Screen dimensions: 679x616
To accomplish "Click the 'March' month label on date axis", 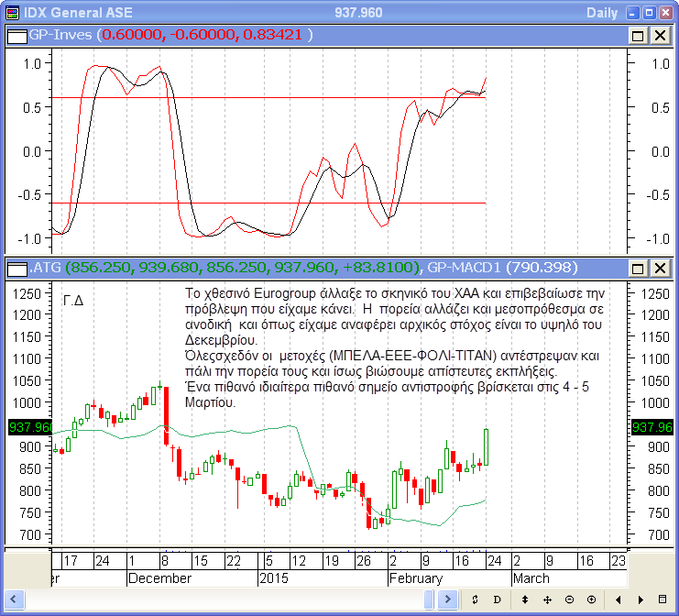I will 531,578.
